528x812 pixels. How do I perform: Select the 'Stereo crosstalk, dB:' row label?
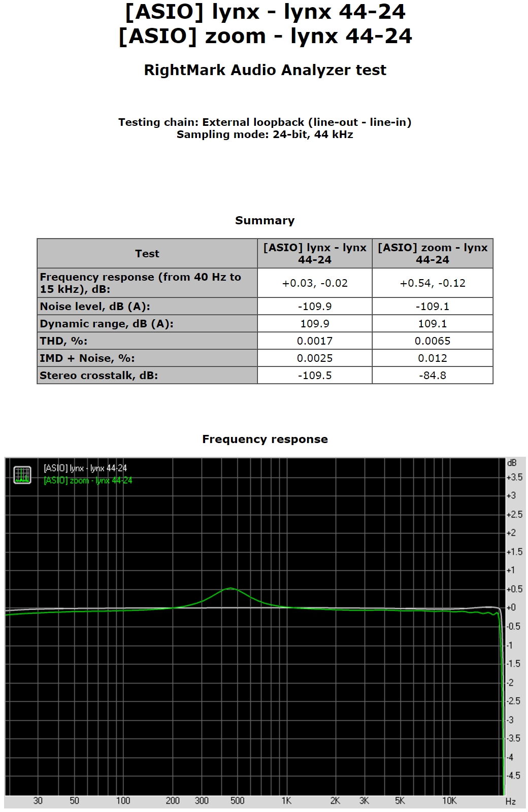click(x=147, y=375)
